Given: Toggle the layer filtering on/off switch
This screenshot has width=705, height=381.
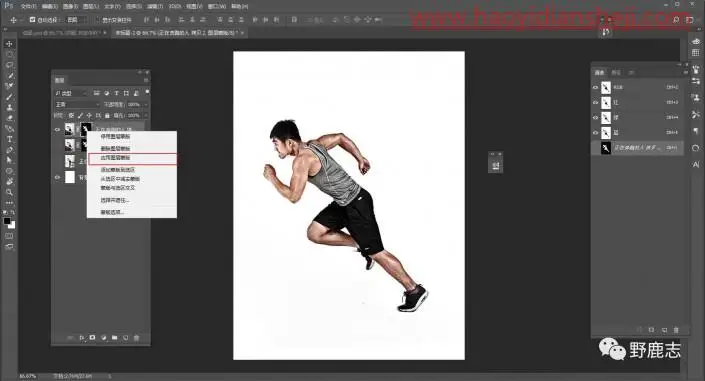Looking at the screenshot, I should click(x=147, y=92).
